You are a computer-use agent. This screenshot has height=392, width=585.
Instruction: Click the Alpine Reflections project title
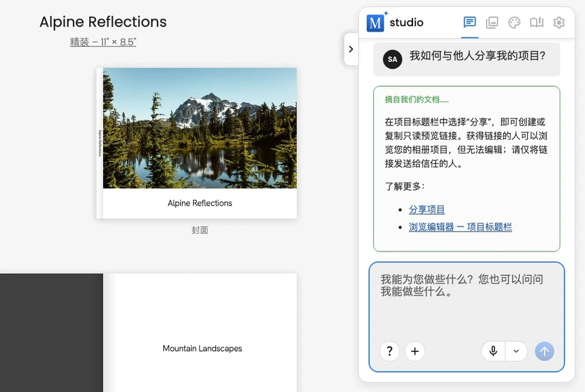click(103, 22)
